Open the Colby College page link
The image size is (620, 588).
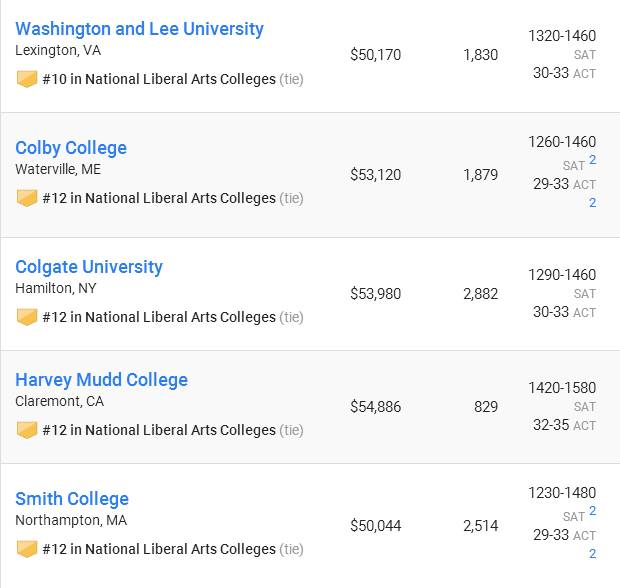71,148
